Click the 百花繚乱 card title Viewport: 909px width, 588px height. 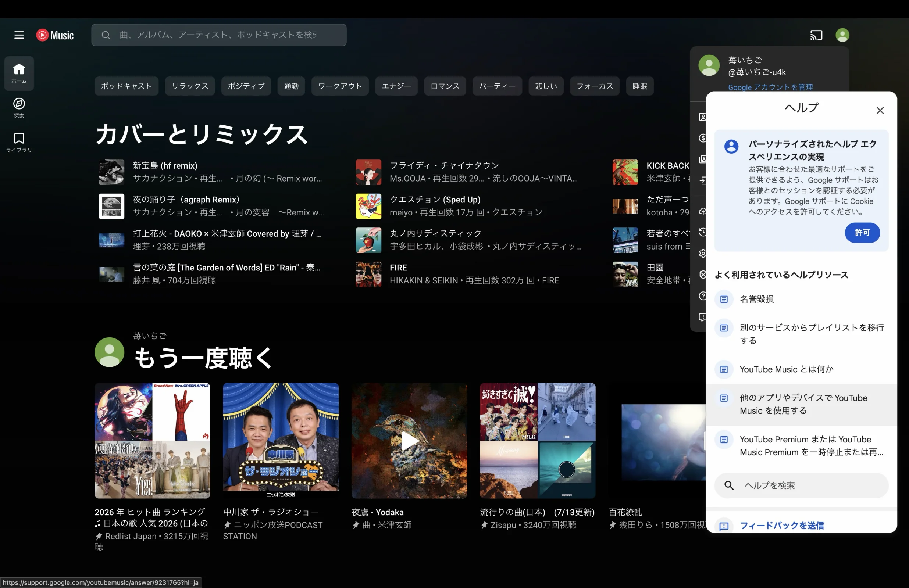625,512
